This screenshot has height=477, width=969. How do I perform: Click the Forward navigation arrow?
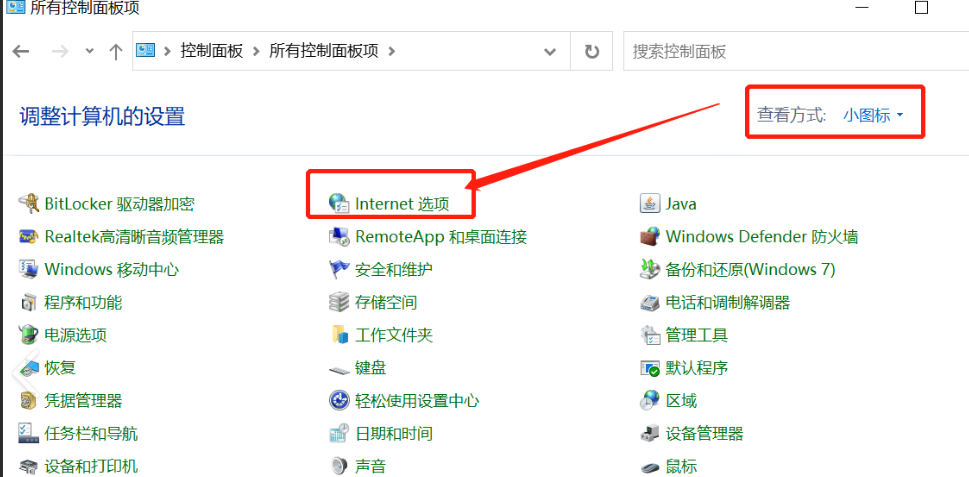60,51
